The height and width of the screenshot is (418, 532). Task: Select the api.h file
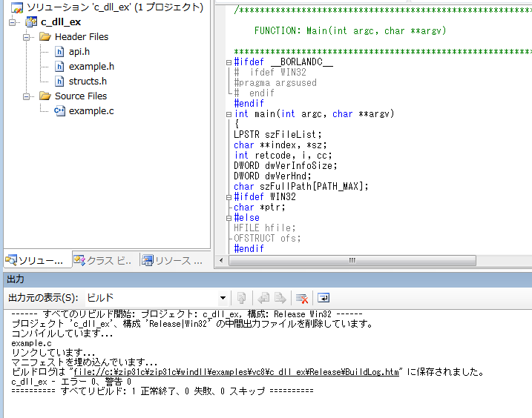79,52
